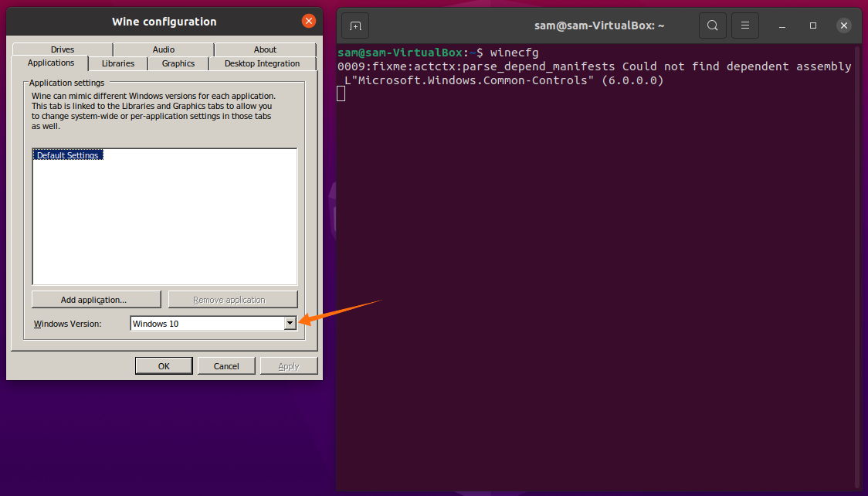The height and width of the screenshot is (496, 868).
Task: Close the terminal window
Action: tap(843, 25)
